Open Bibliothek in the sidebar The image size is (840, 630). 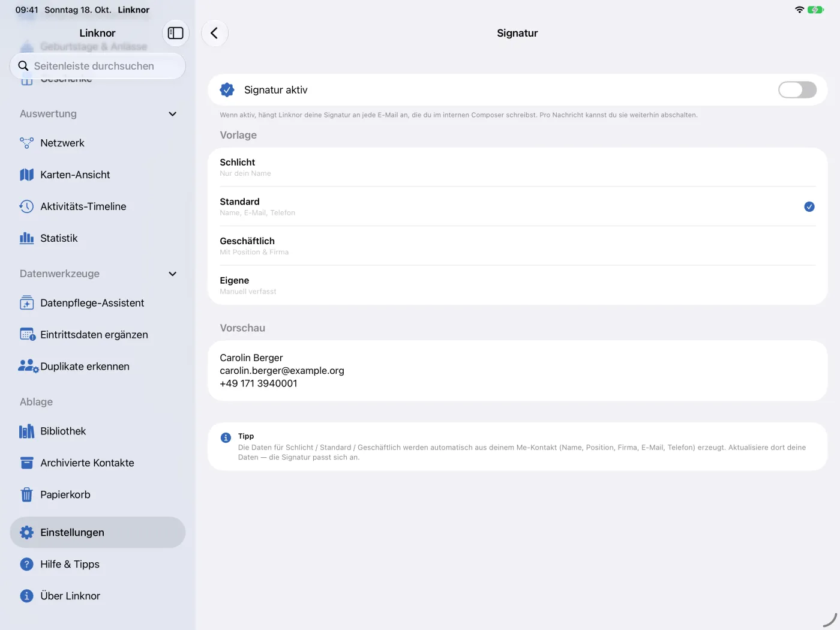(x=98, y=431)
